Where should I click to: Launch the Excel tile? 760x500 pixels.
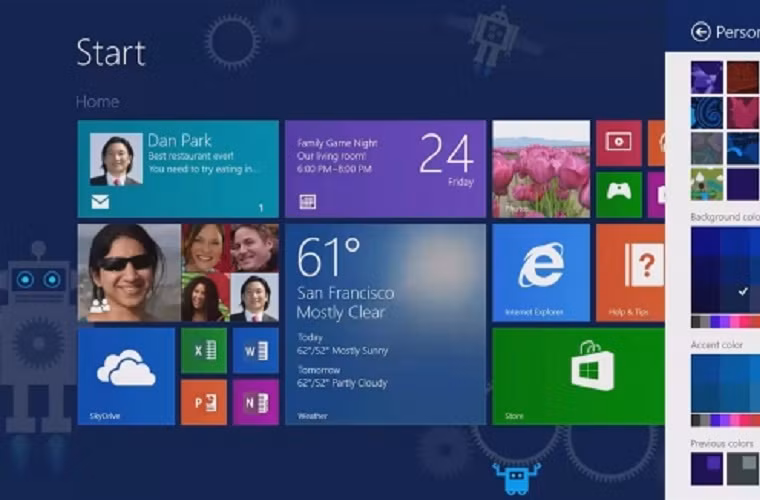click(x=204, y=350)
